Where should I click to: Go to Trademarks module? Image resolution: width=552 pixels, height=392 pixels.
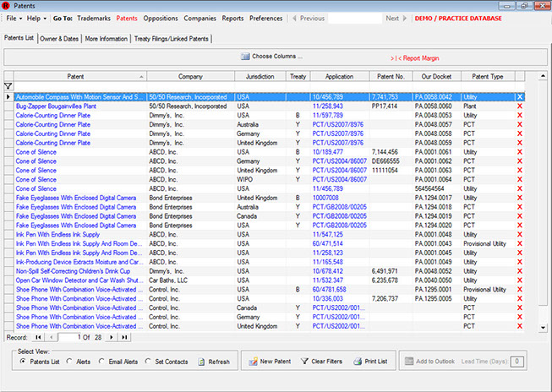[x=94, y=18]
